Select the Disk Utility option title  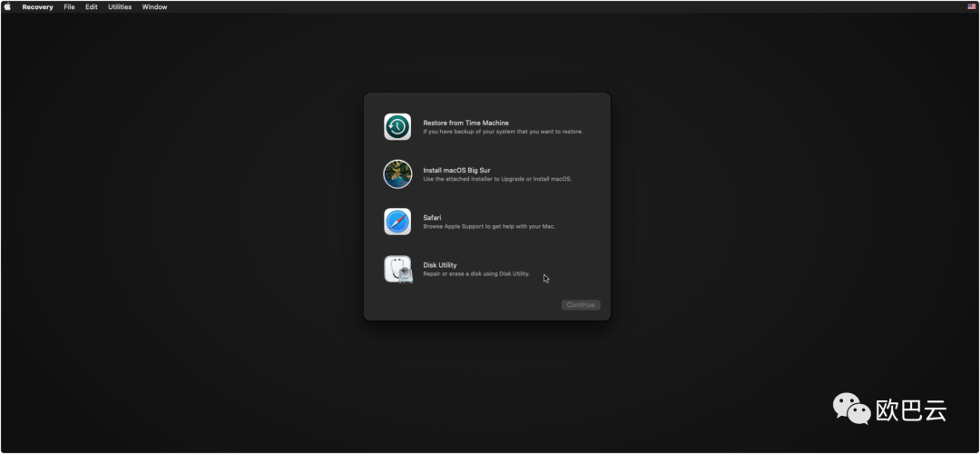440,265
